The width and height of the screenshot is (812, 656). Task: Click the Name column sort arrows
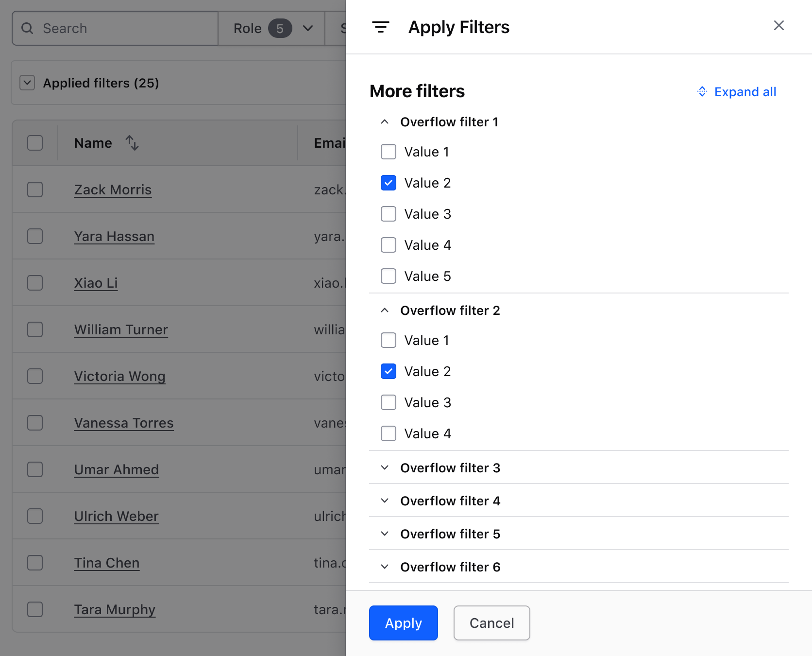coord(132,143)
